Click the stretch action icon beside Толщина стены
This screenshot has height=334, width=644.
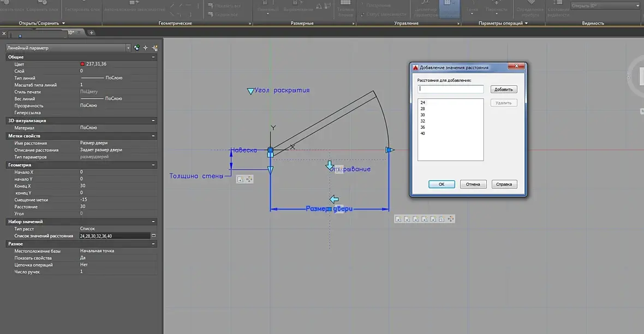coord(240,179)
